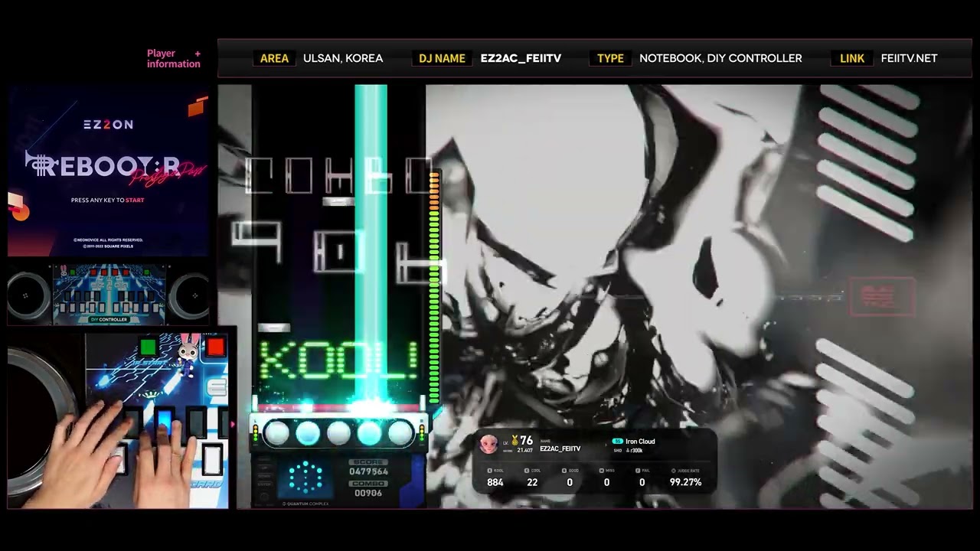Click the "00906" combo value on console
This screenshot has height=551, width=980.
point(368,493)
